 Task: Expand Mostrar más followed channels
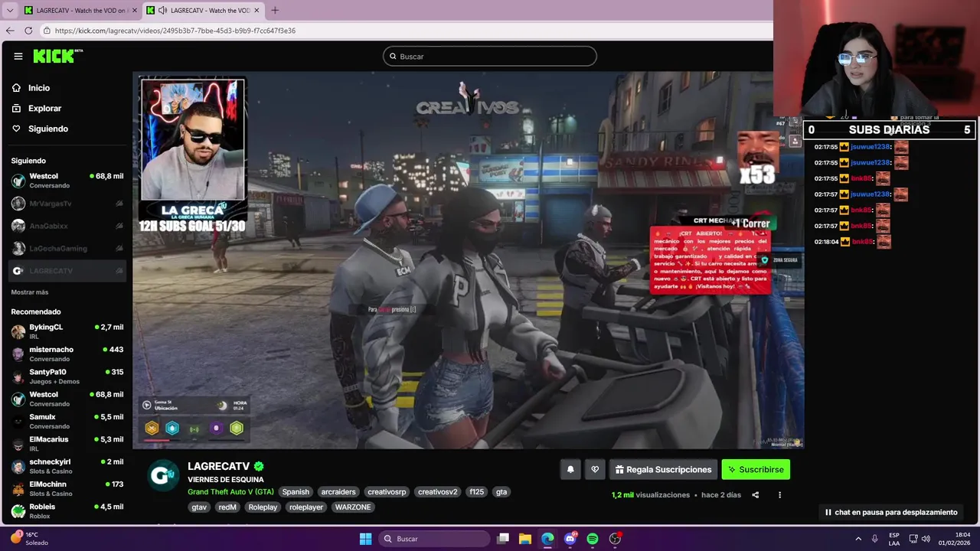(x=30, y=292)
